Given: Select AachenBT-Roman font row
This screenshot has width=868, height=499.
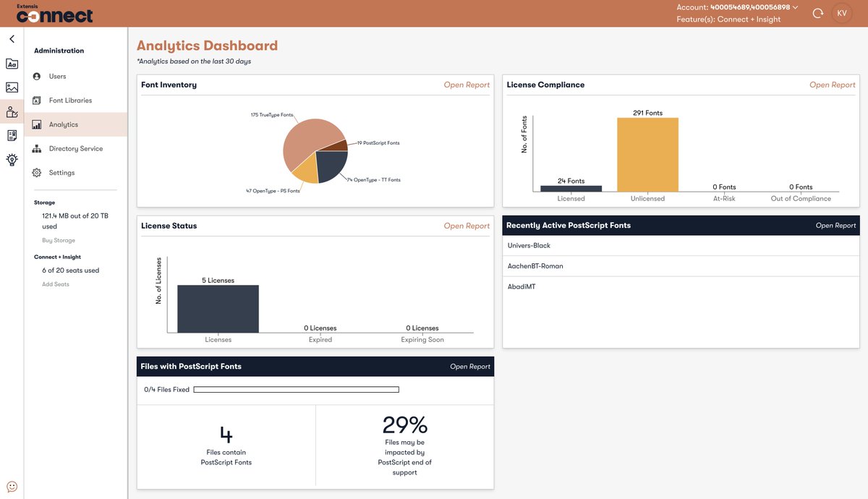Looking at the screenshot, I should pos(681,266).
